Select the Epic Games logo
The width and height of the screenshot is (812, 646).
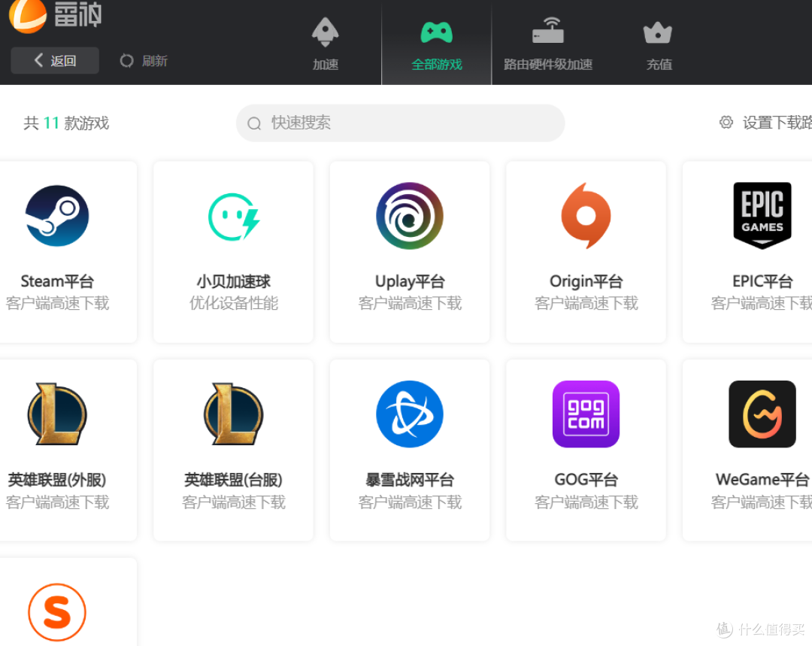click(x=762, y=216)
